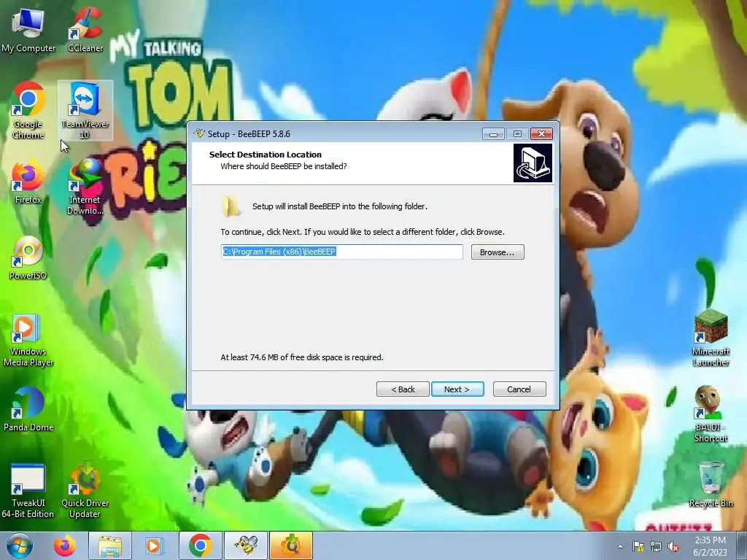Click Chrome icon in the taskbar
Image resolution: width=747 pixels, height=560 pixels.
(201, 545)
